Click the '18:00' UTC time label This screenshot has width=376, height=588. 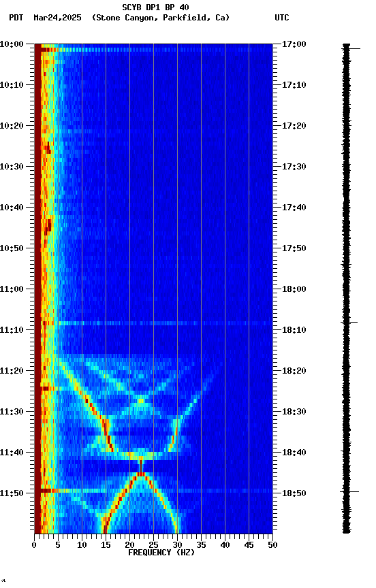click(x=294, y=289)
